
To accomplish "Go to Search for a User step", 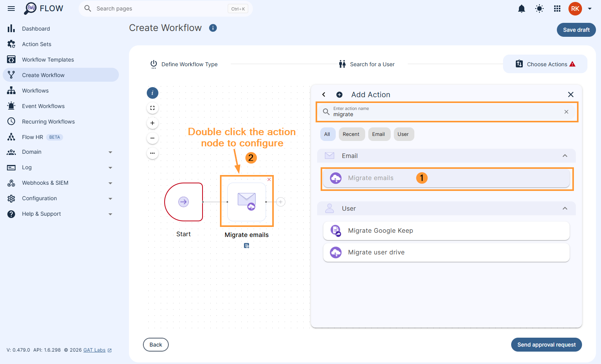I will tap(366, 64).
